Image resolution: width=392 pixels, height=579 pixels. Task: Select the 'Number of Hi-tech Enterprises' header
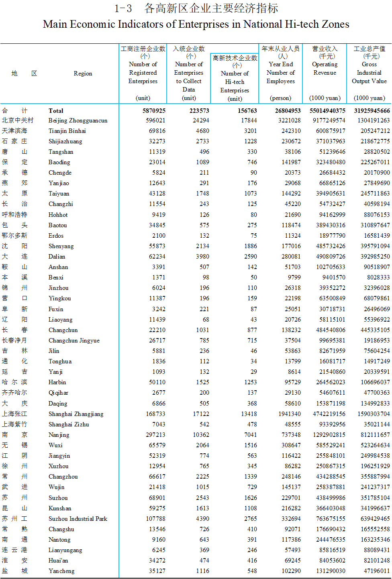tap(235, 82)
